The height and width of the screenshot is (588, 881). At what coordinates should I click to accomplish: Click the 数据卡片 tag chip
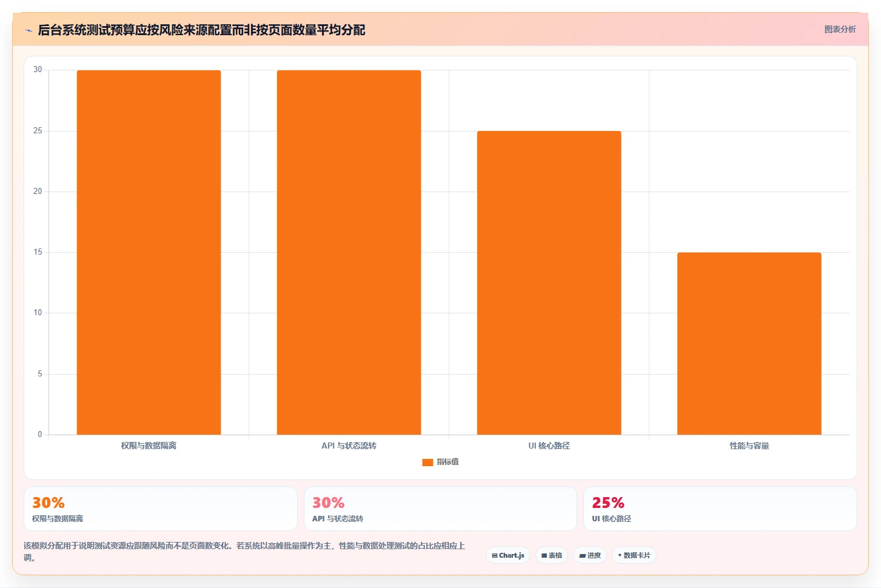(x=634, y=555)
